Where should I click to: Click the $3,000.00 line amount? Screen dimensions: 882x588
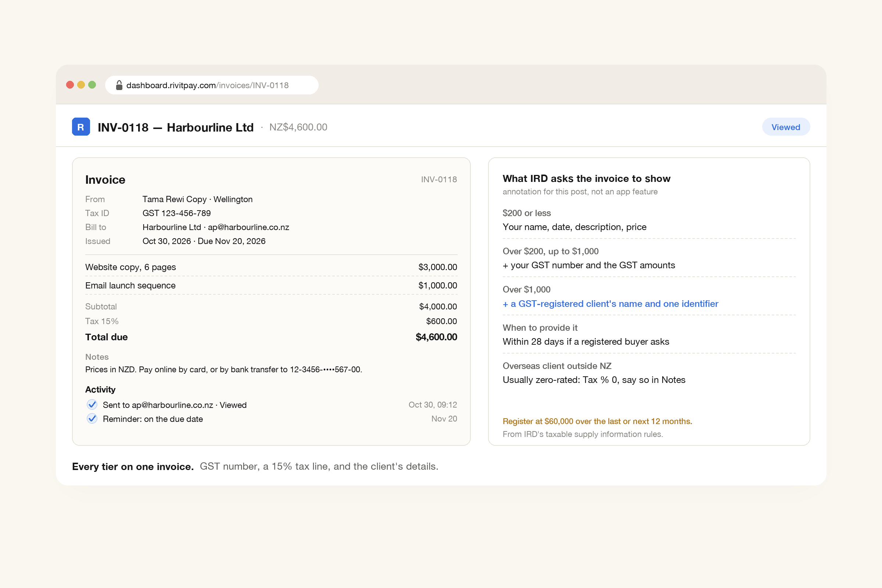coord(438,267)
